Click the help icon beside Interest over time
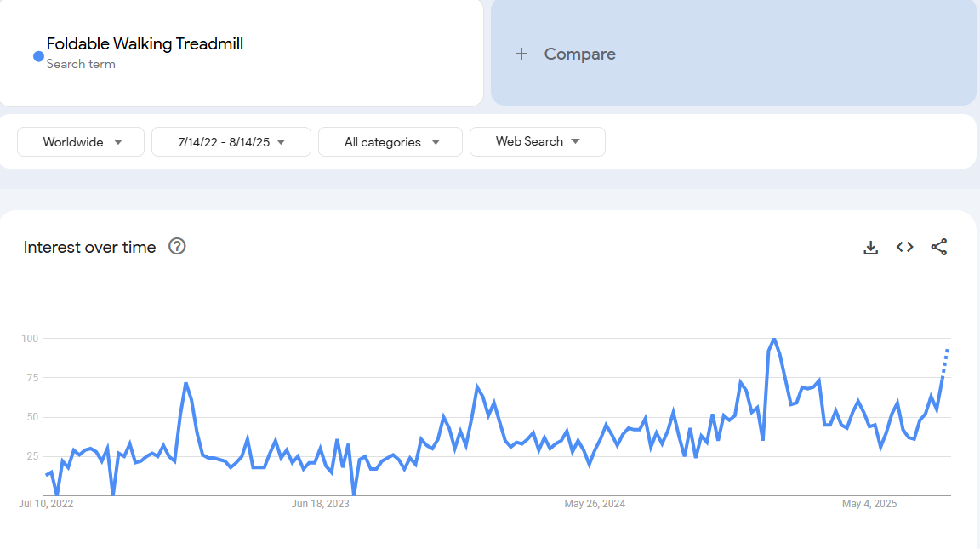Viewport: 980px width, 549px height. point(177,247)
